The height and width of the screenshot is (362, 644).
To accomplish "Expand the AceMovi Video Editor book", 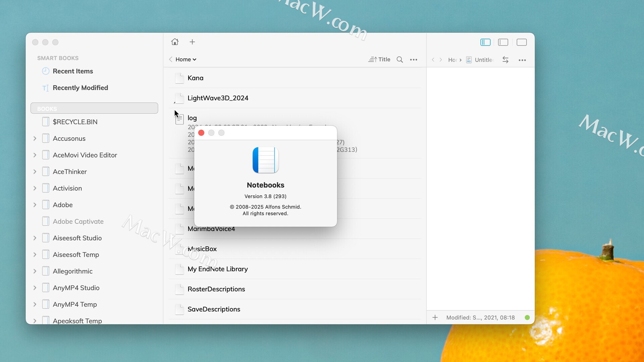I will (35, 155).
